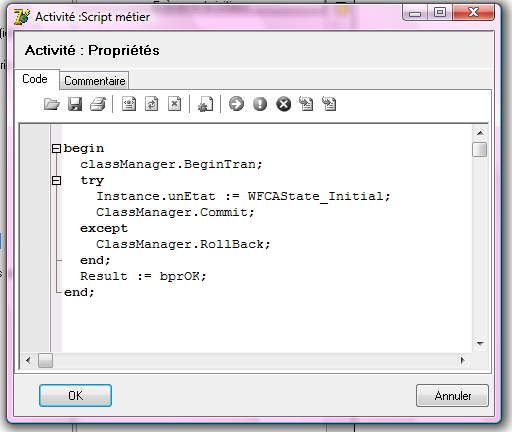Cancel with the Annuler button
The image size is (512, 432).
pos(452,396)
